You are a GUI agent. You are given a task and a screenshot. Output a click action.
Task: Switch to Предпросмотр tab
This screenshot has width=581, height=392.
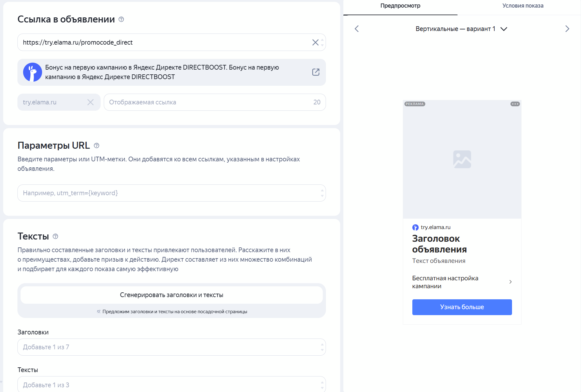point(400,6)
